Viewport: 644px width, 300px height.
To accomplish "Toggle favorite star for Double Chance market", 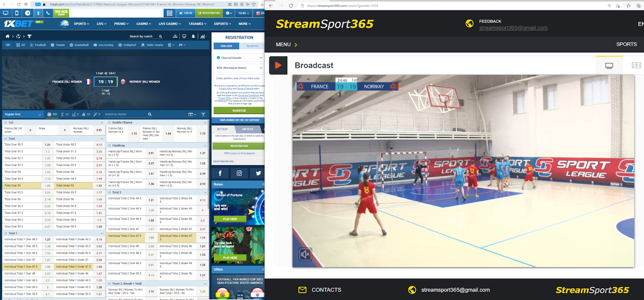I will pos(109,122).
